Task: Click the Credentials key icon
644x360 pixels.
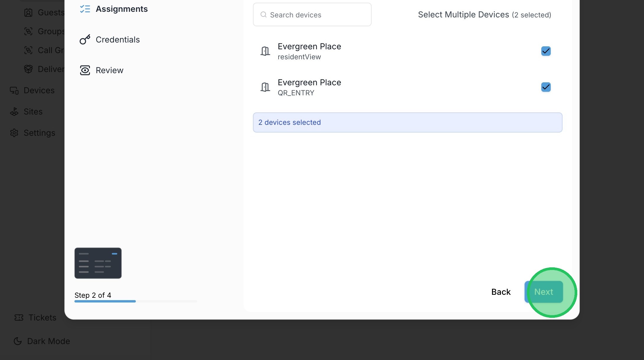Action: (85, 40)
